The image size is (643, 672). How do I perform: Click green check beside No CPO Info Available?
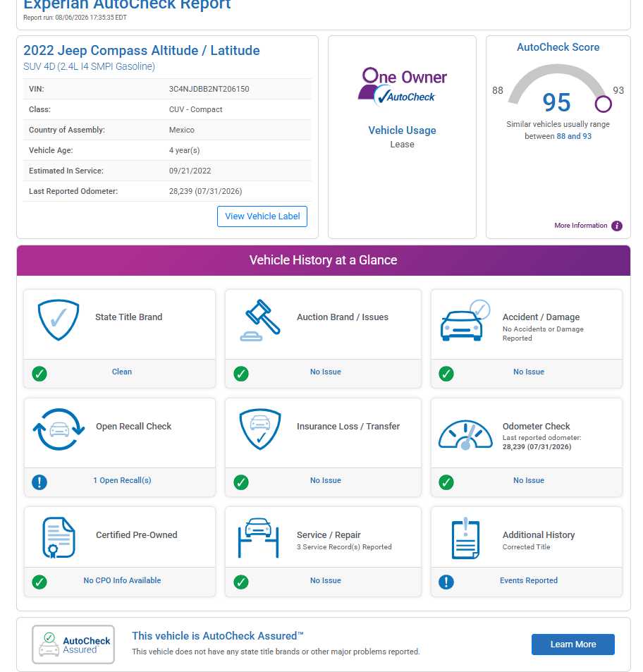click(x=39, y=582)
